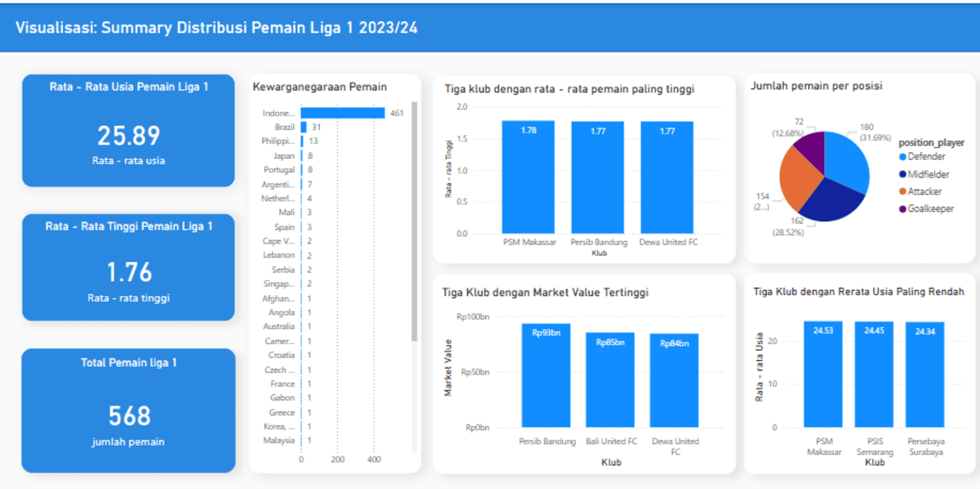Select the Croatia row label in nationality chart
Image resolution: width=980 pixels, height=489 pixels.
tap(281, 355)
